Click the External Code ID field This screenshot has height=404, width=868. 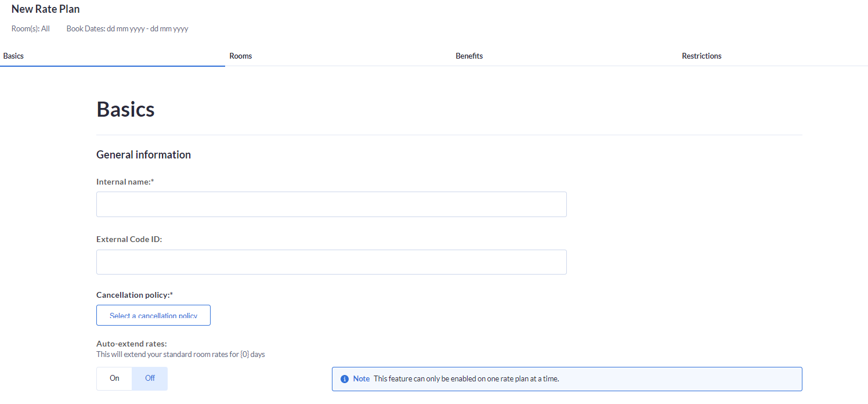(x=331, y=262)
